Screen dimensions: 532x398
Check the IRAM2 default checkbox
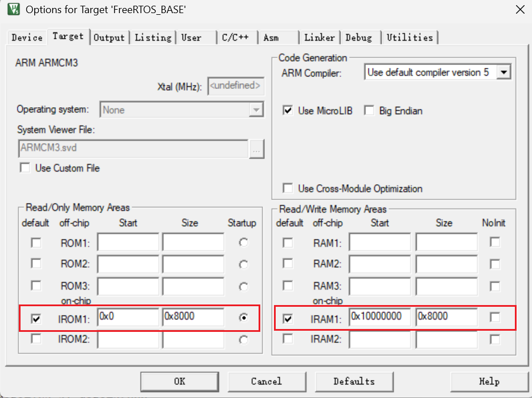coord(288,338)
